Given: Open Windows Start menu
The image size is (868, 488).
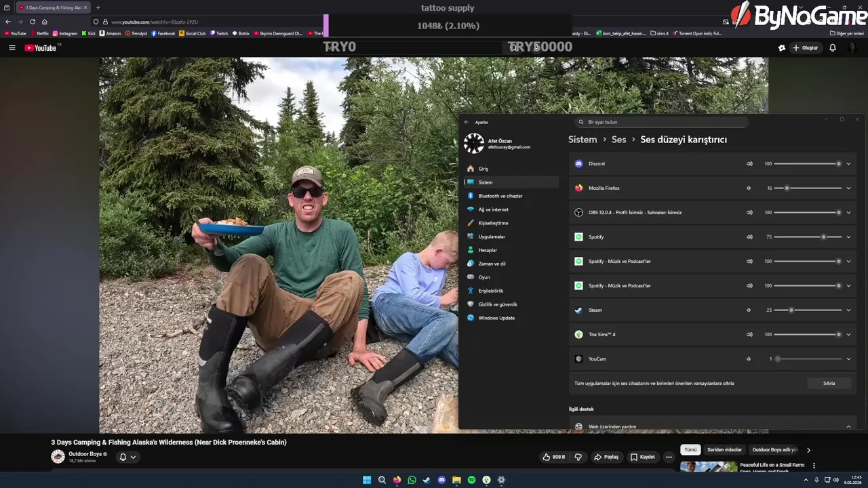Looking at the screenshot, I should [x=367, y=480].
